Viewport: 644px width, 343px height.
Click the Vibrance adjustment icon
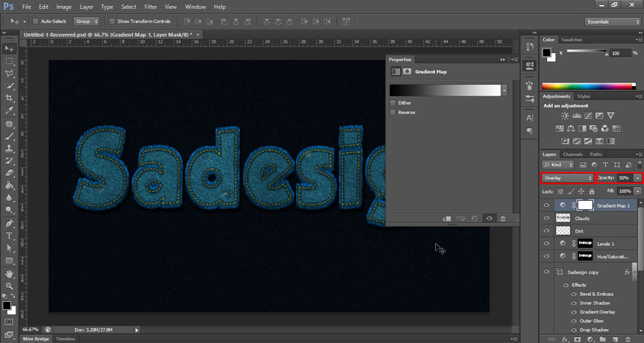pyautogui.click(x=611, y=116)
